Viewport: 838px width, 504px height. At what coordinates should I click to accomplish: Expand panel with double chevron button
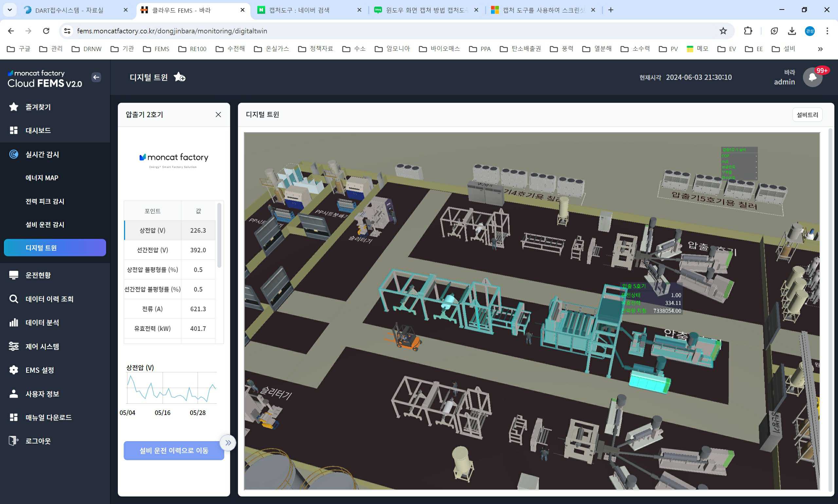[228, 442]
